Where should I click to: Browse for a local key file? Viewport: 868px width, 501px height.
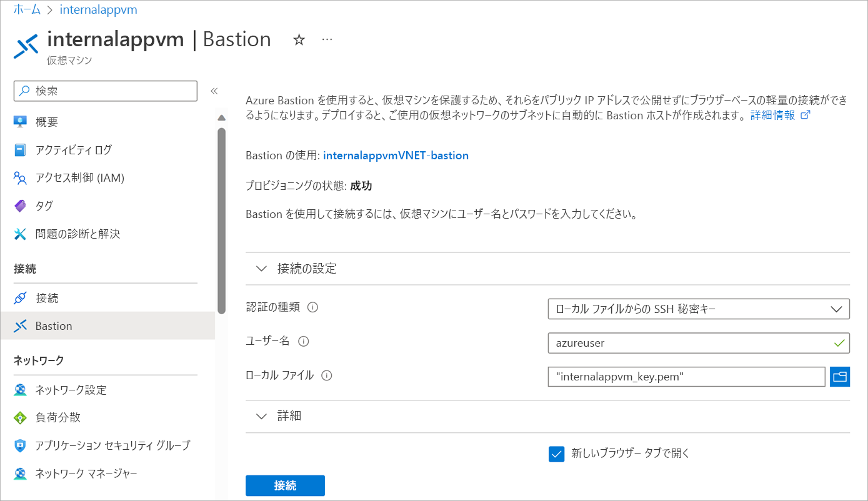(840, 377)
